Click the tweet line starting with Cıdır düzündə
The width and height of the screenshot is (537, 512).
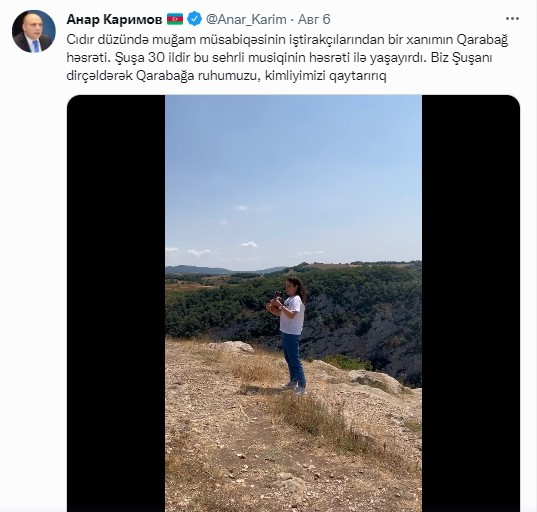point(287,40)
